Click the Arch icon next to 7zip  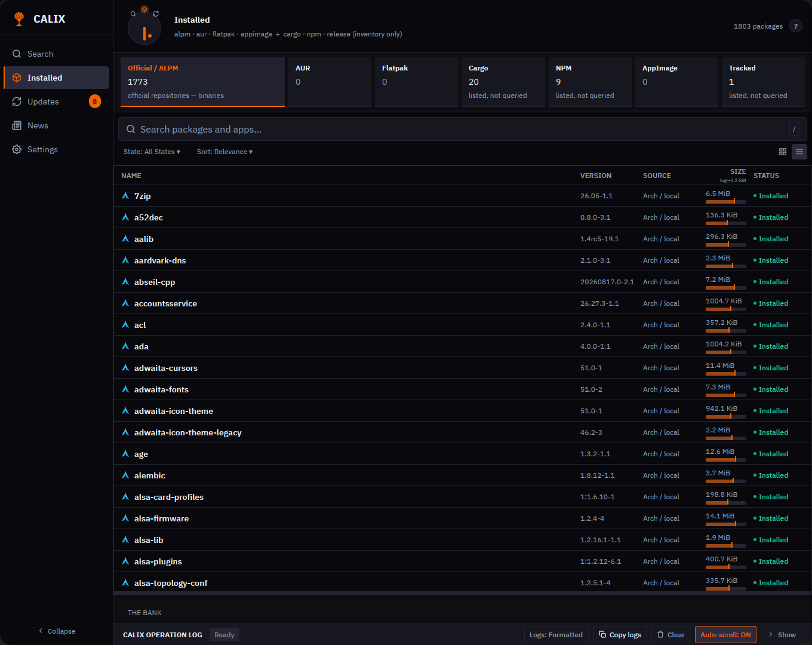[125, 196]
